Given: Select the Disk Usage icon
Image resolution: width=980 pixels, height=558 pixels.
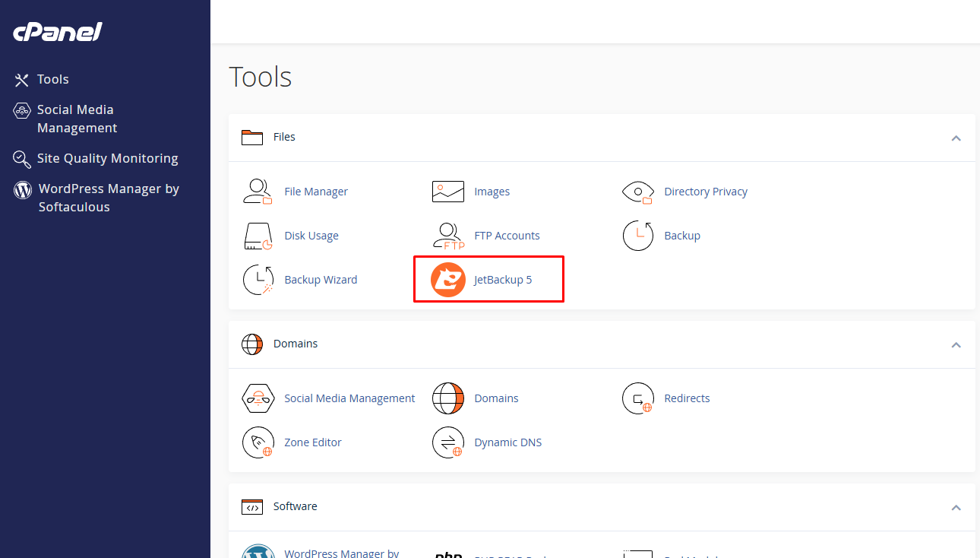Looking at the screenshot, I should [x=258, y=236].
